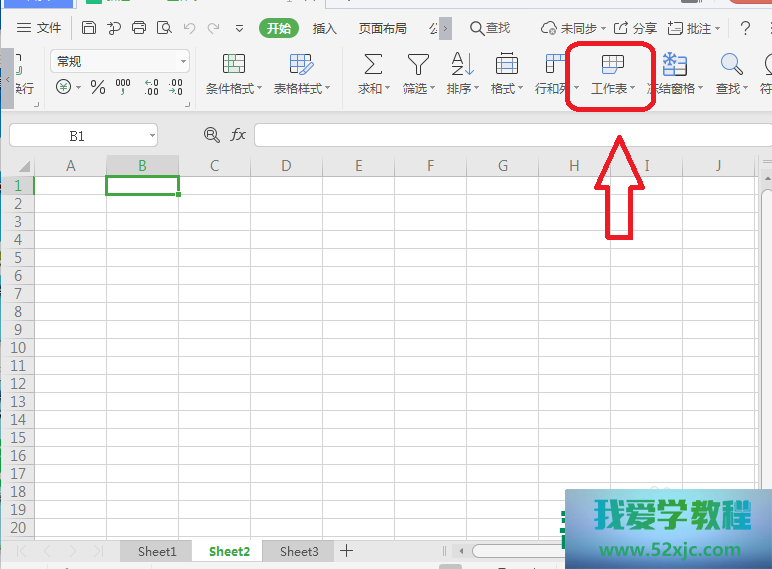Click the formula bar input field
This screenshot has height=569, width=772.
click(500, 135)
